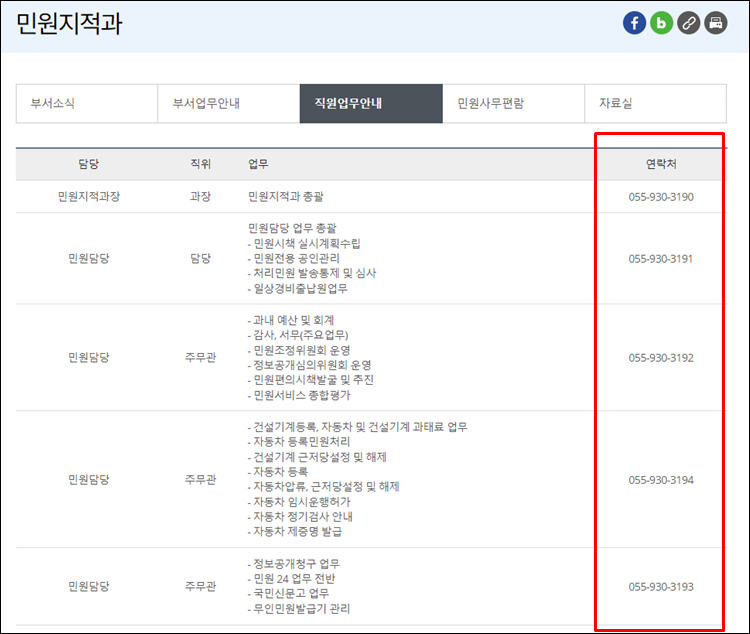Click the 정보공개청구 업무 line
The width and height of the screenshot is (750, 634).
tap(294, 564)
